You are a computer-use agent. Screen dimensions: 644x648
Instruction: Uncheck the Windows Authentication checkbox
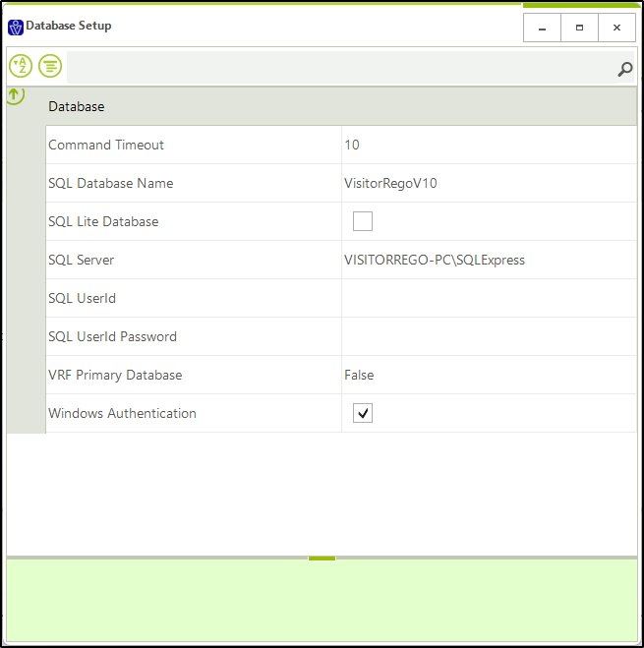(x=363, y=413)
